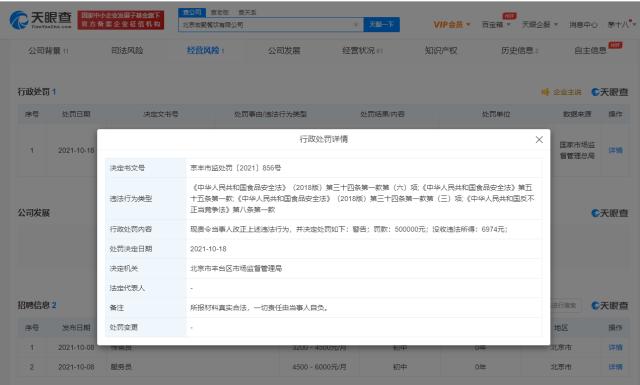This screenshot has width=640, height=385.
Task: Click the 行政处罚内容 label
Action: tap(131, 229)
